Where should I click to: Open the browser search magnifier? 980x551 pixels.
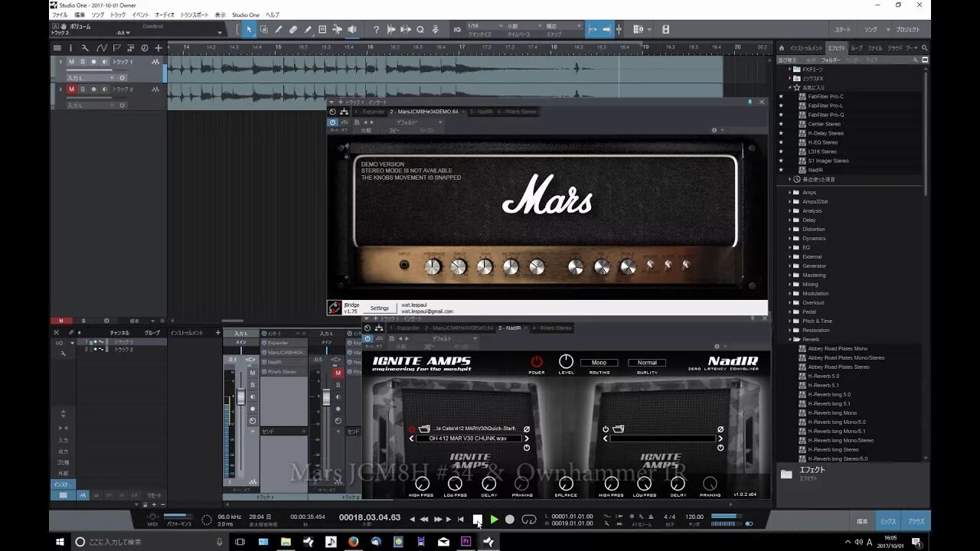point(924,47)
